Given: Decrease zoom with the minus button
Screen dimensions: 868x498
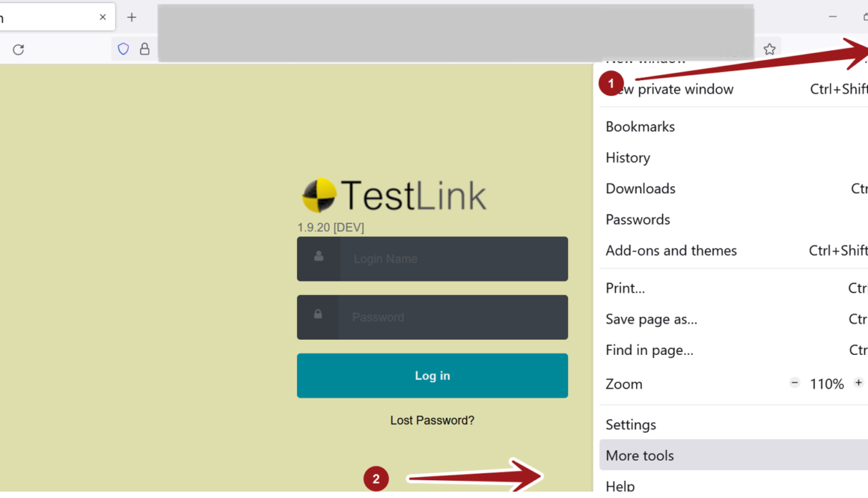Looking at the screenshot, I should [x=795, y=383].
